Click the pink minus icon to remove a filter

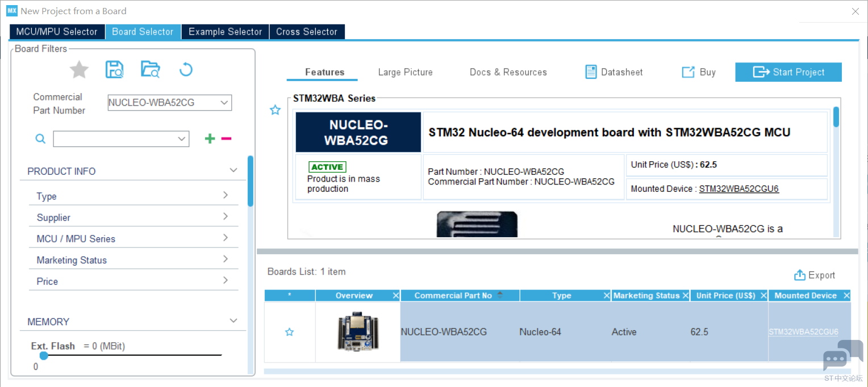point(226,138)
